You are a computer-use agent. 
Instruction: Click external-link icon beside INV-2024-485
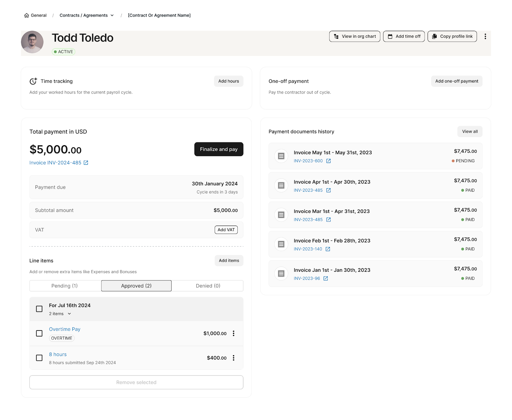(86, 163)
